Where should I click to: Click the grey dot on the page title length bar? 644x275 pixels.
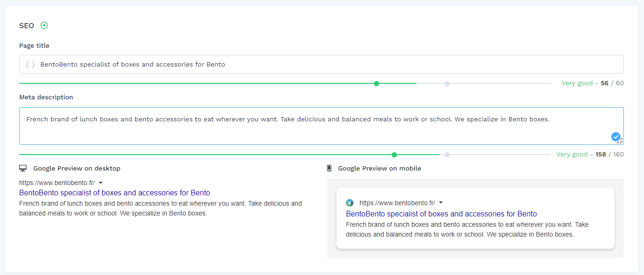pos(447,83)
